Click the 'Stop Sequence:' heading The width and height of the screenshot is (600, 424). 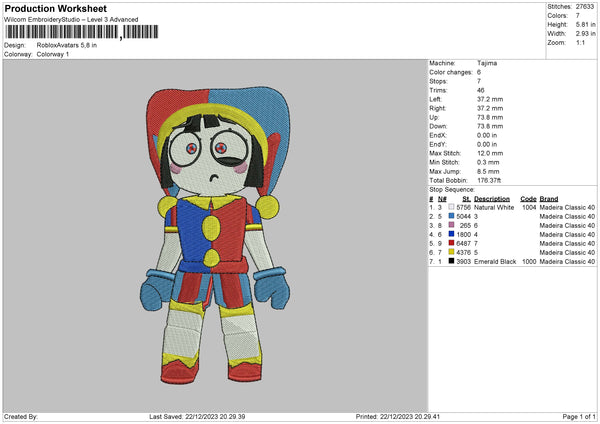[452, 190]
